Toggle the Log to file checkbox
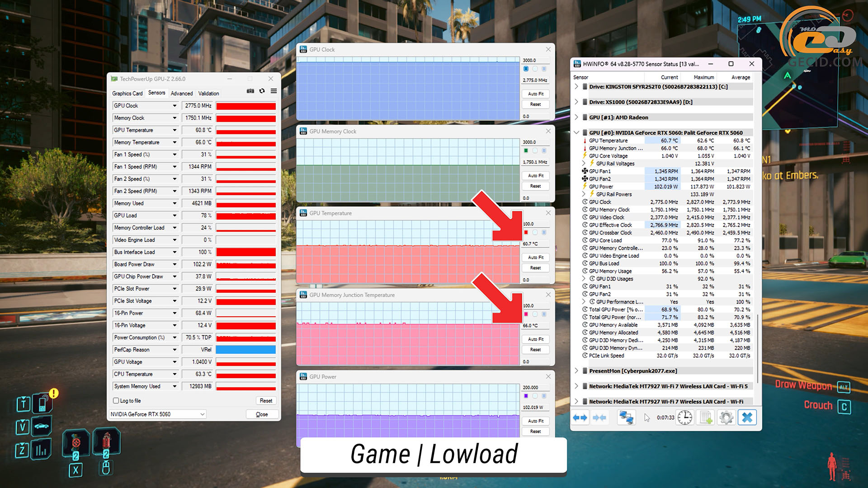Viewport: 868px width, 488px height. [x=116, y=401]
